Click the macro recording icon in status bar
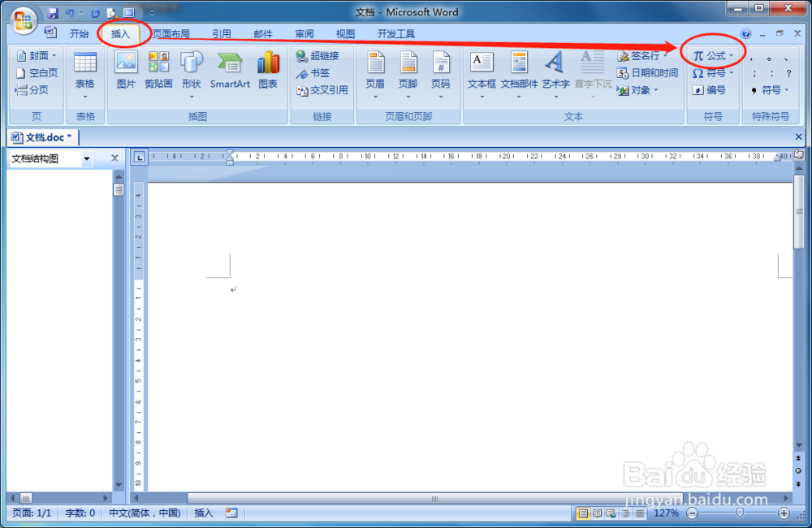The height and width of the screenshot is (528, 812). [x=231, y=513]
